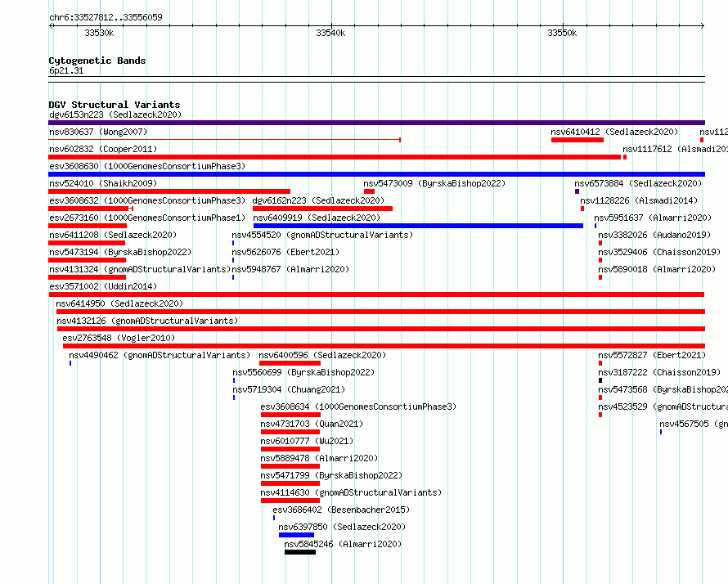Click nsv4131324 gnomADStructuralVariants label

(140, 269)
